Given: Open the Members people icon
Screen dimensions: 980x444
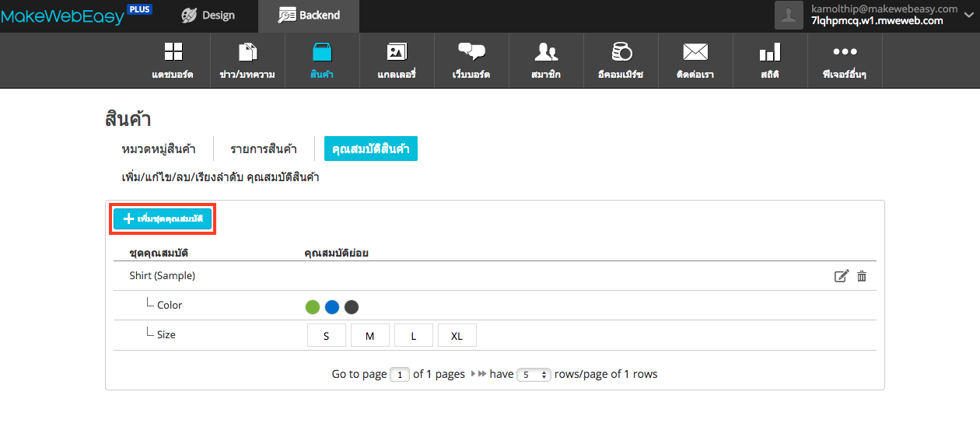Looking at the screenshot, I should coord(546,53).
